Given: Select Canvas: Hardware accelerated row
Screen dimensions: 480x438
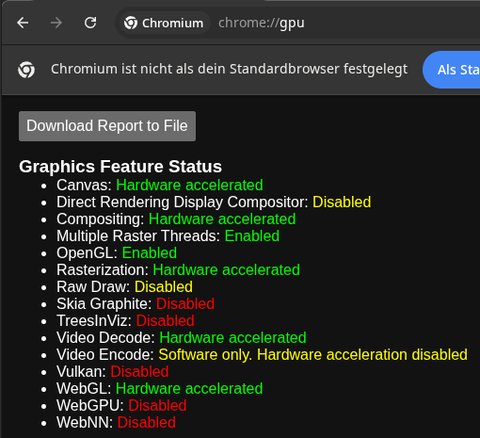Looking at the screenshot, I should pyautogui.click(x=160, y=185).
